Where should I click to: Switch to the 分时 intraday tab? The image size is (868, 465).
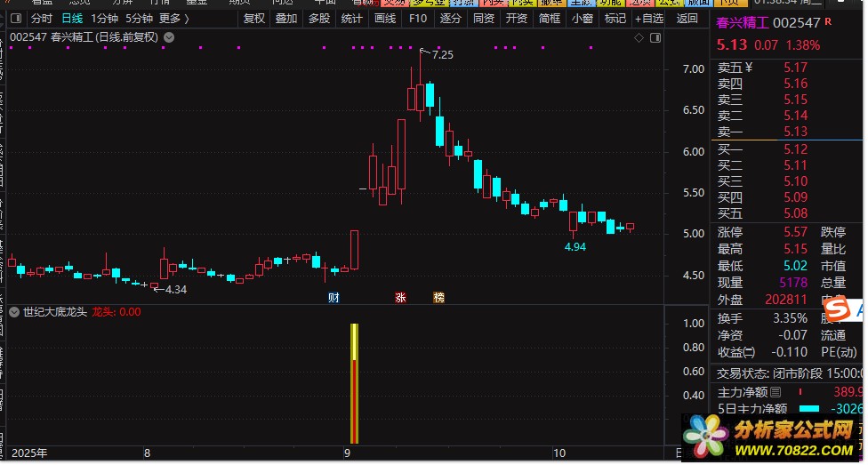point(41,18)
